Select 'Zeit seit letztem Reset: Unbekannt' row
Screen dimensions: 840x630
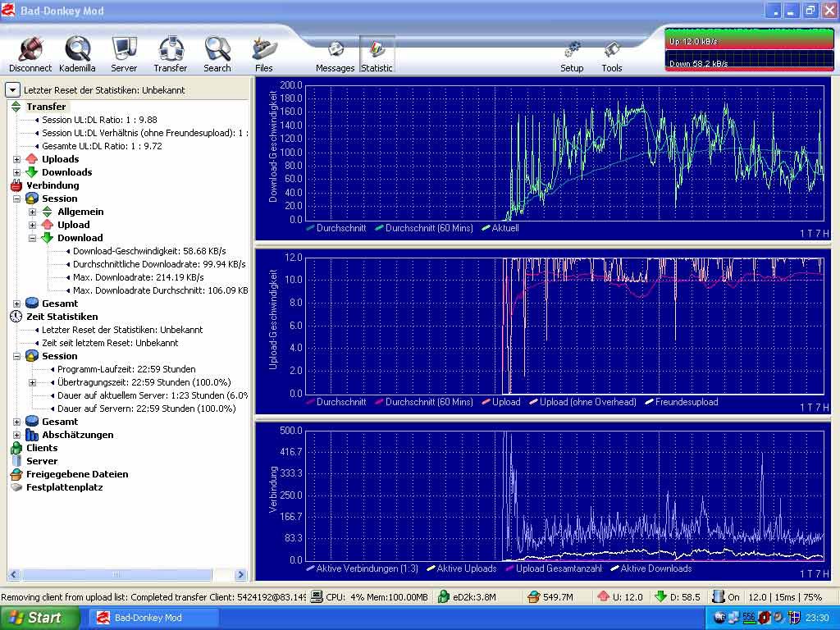110,343
